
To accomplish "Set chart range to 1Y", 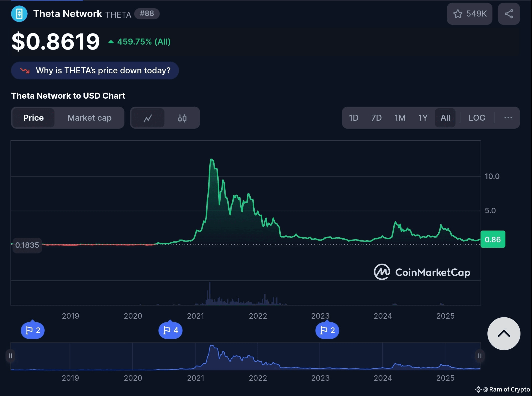I will point(423,118).
